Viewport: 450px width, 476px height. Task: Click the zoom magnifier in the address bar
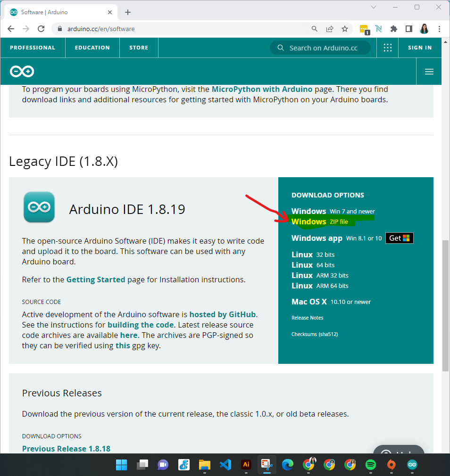pos(315,29)
